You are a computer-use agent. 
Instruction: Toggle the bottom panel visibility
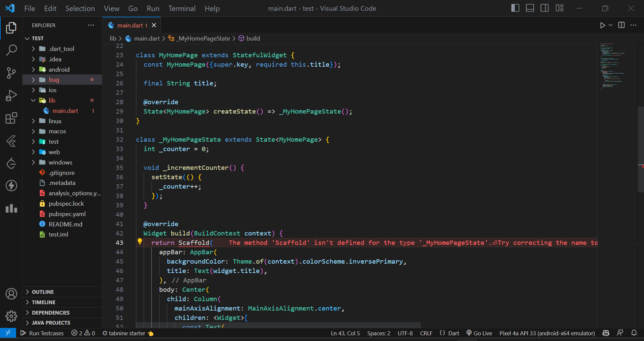tap(530, 8)
